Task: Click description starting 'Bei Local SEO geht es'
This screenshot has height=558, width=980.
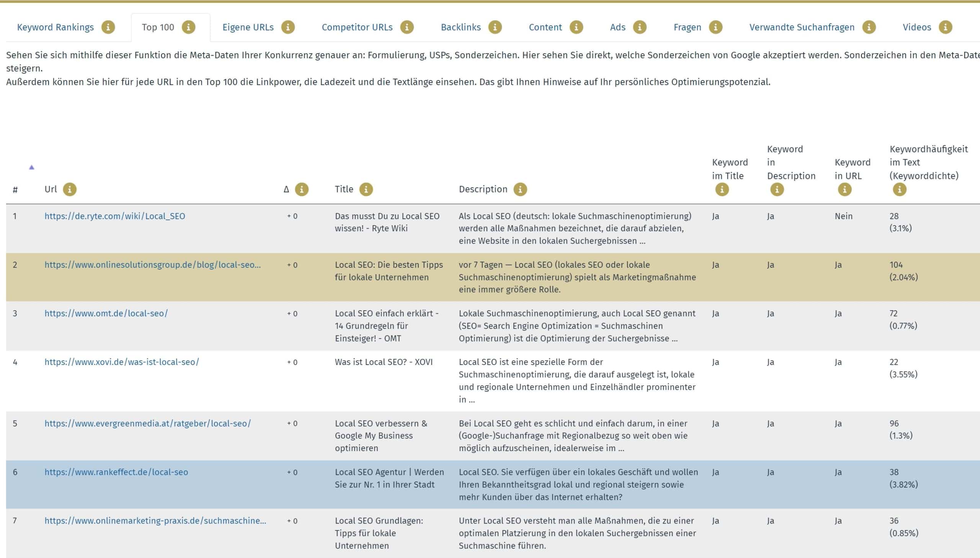Action: [573, 436]
